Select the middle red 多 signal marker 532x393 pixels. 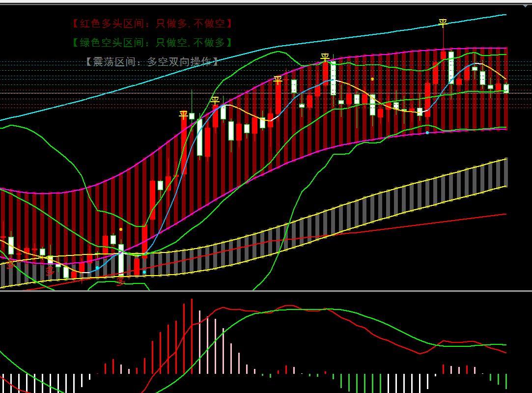pyautogui.click(x=50, y=271)
